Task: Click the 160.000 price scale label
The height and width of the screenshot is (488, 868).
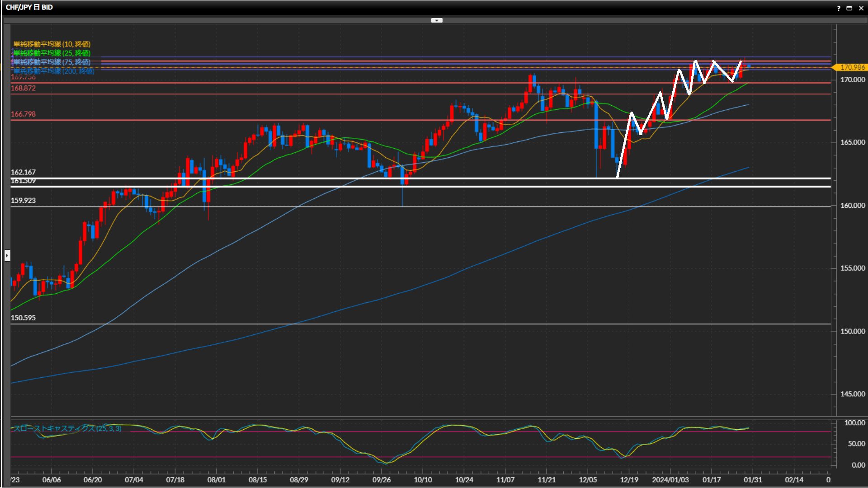Action: (x=852, y=206)
